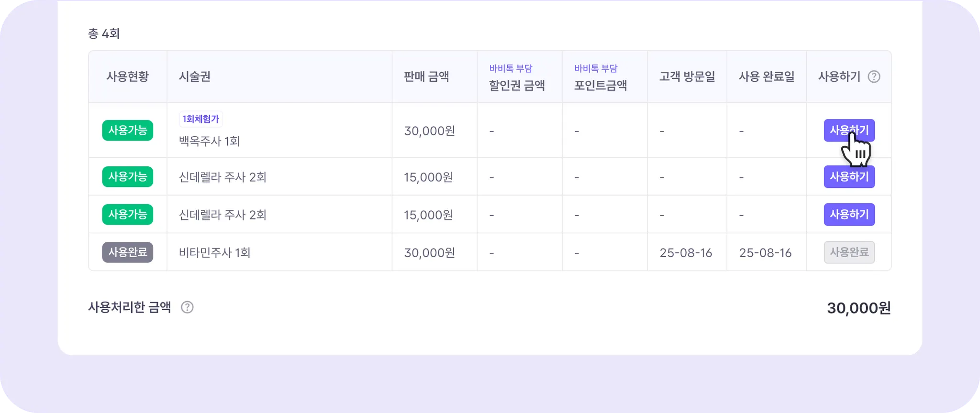Select gray 사용완료 status badge
This screenshot has height=413, width=980.
pos(128,252)
